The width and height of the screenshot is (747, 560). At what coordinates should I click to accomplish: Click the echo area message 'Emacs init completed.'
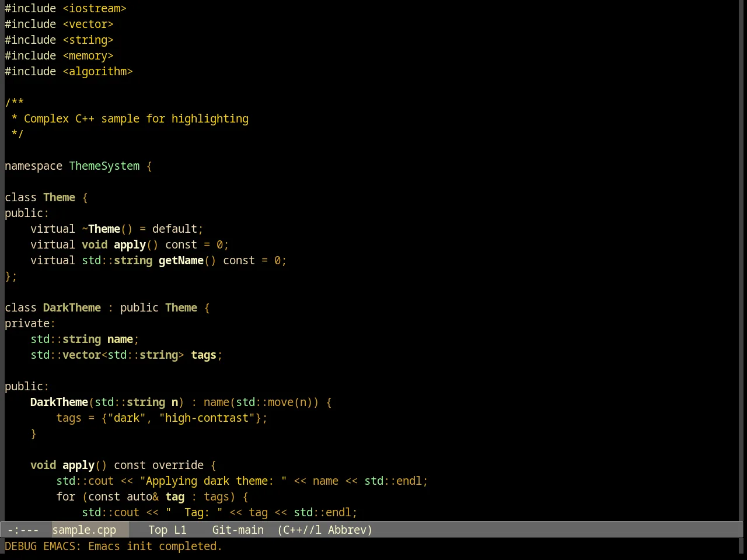click(155, 546)
